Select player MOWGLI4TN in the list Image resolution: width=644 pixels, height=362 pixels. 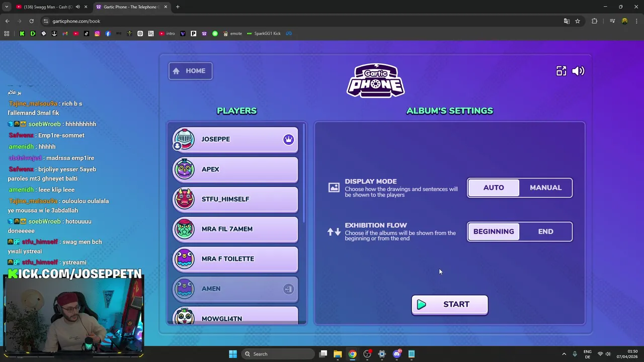[235, 316]
